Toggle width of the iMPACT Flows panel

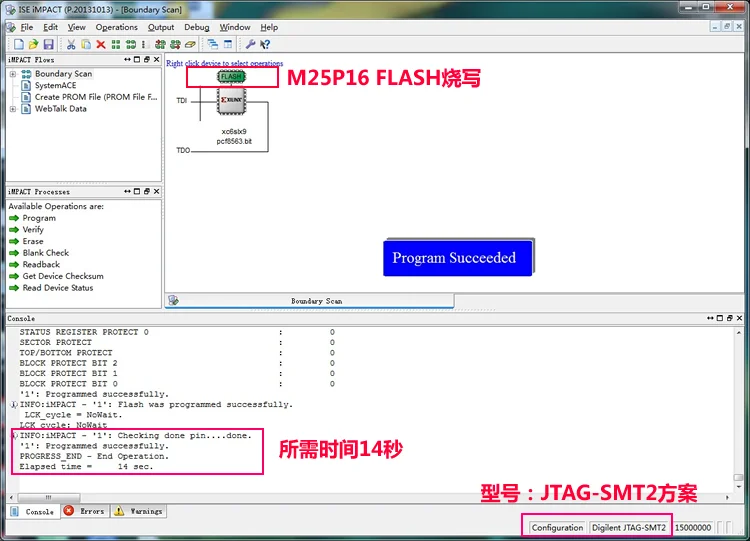click(127, 59)
